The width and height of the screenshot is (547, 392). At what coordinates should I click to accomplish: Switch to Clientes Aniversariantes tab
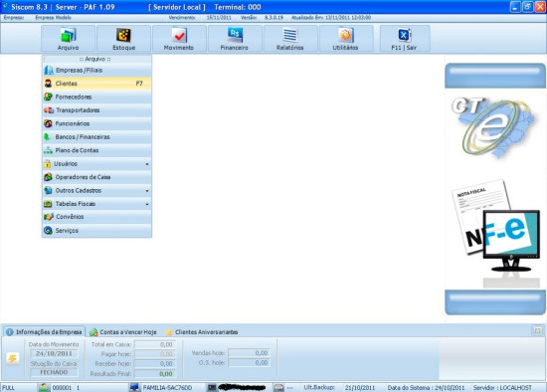tap(202, 332)
